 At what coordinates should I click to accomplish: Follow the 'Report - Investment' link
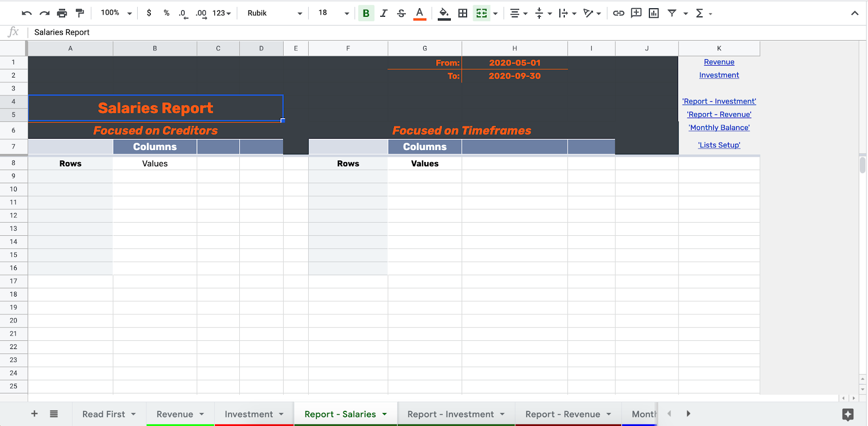[x=719, y=101]
